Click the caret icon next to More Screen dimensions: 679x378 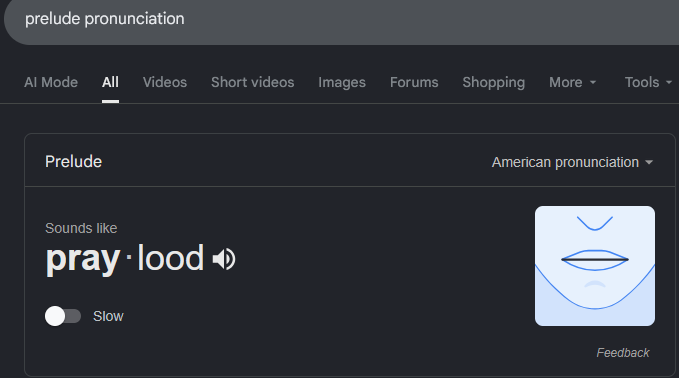coord(593,82)
